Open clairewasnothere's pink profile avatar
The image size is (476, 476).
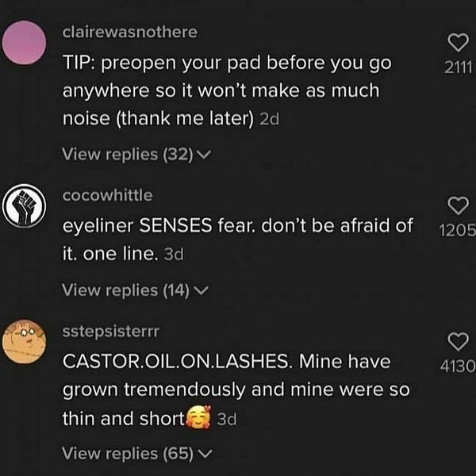pos(25,42)
